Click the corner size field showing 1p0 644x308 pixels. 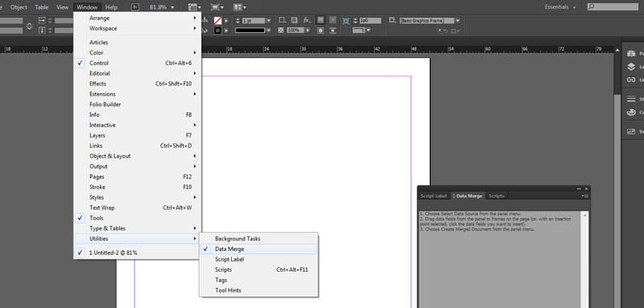(x=370, y=20)
